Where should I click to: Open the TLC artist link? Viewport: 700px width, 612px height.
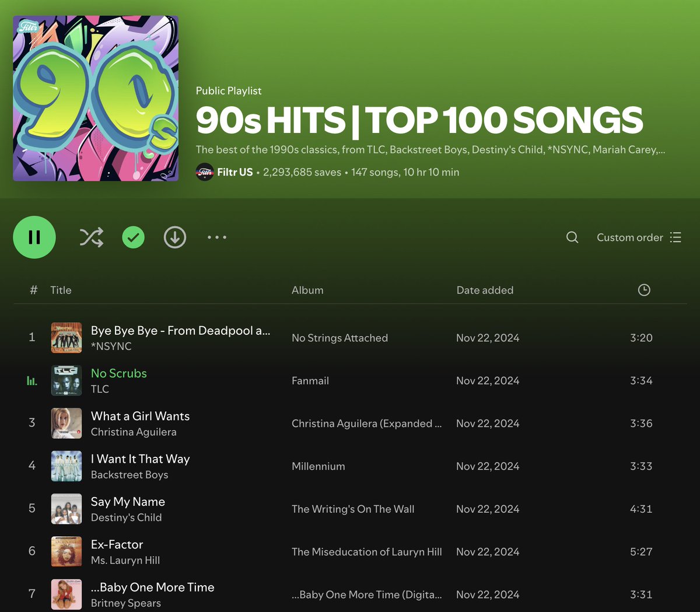pos(100,389)
